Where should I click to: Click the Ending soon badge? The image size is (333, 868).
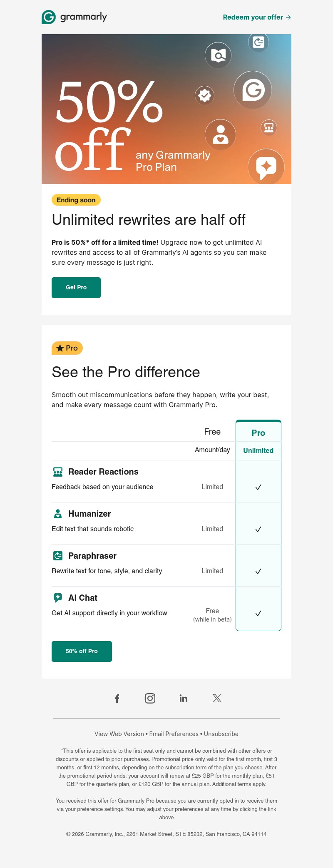(76, 200)
